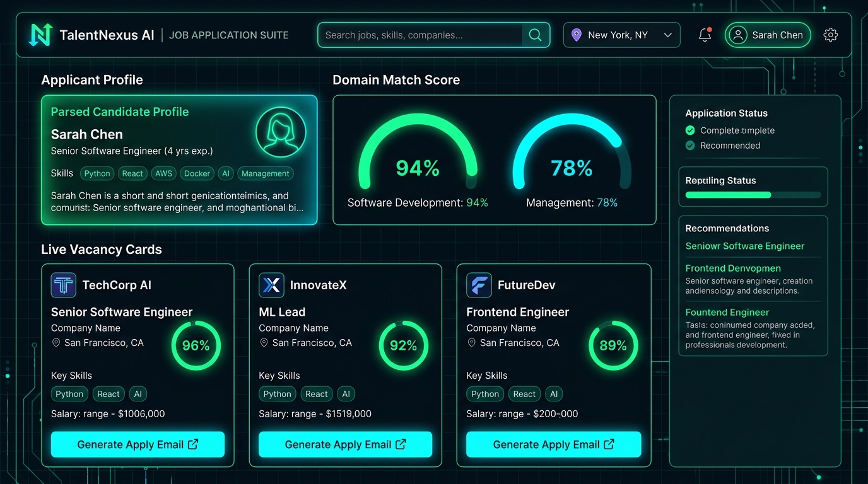Click the location pin icon
The image size is (868, 484).
576,35
